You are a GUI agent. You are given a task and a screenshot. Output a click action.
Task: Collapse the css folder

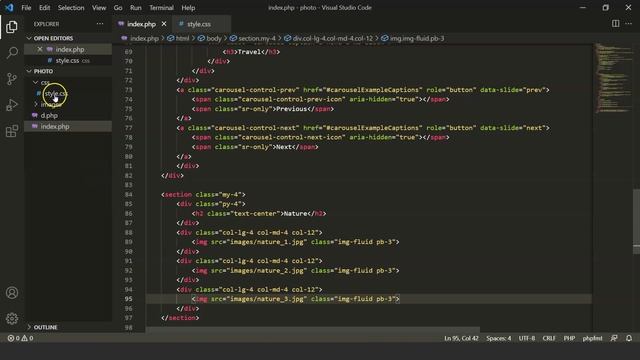tap(36, 82)
